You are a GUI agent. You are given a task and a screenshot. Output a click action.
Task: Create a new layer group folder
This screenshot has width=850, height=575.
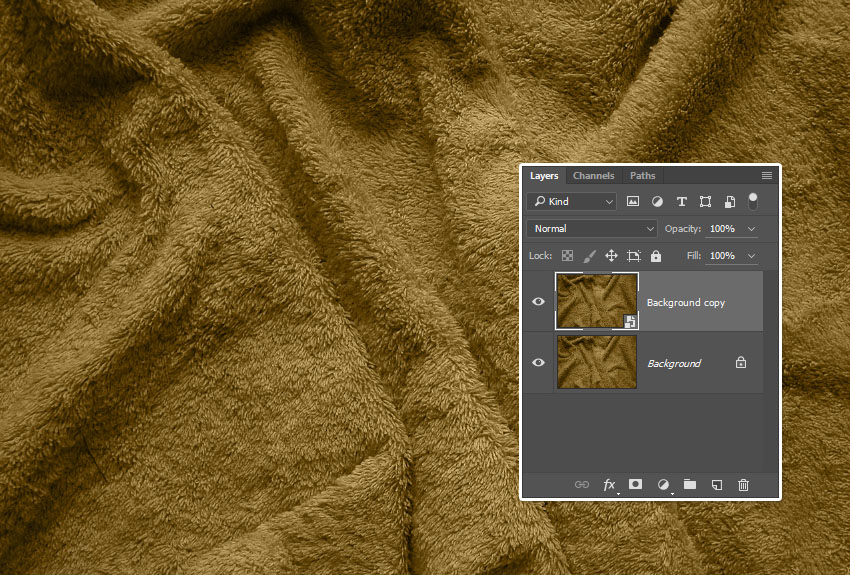690,485
